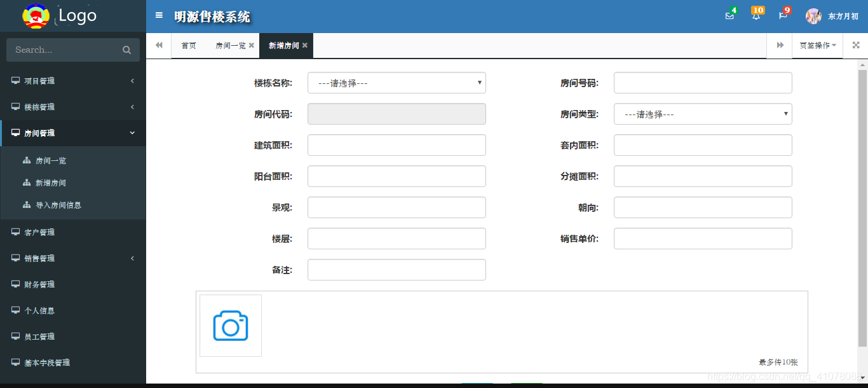
Task: Click 最多传10张 text
Action: [x=778, y=362]
